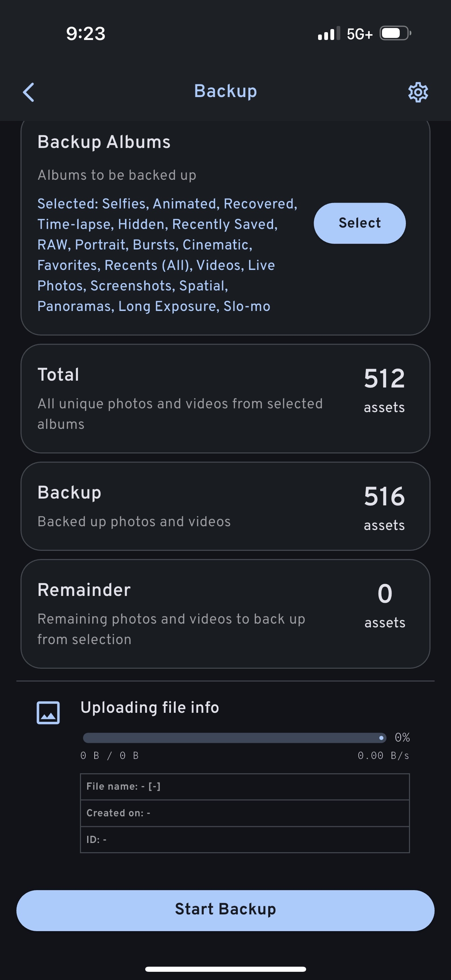This screenshot has height=980, width=451.
Task: Tap the home indicator bar
Action: 225,969
